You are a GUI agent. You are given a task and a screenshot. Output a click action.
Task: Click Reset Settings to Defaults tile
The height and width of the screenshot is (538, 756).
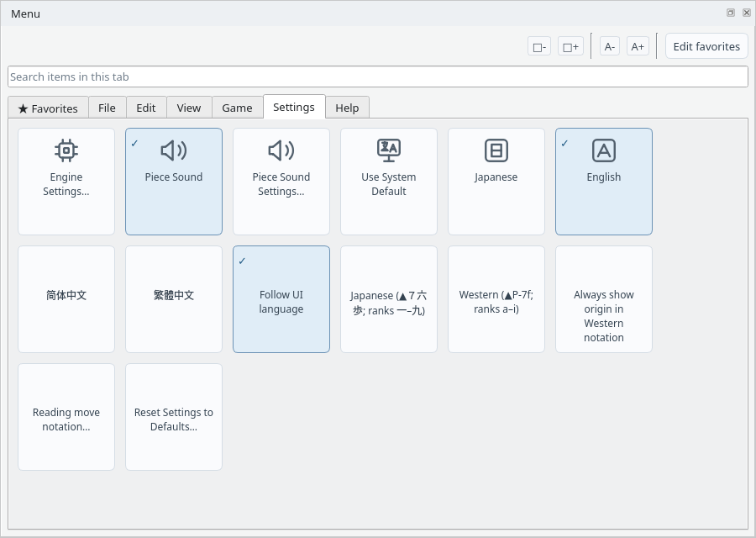click(x=174, y=417)
